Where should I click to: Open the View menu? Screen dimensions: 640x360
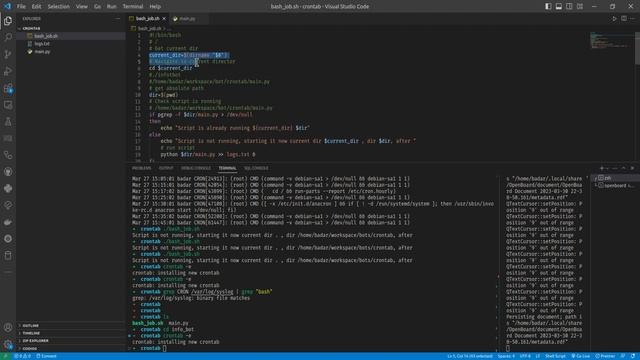[x=82, y=7]
